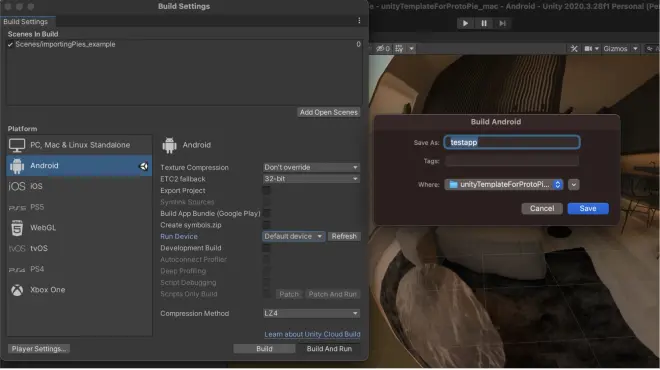Screen dimensions: 660x370
Task: Toggle Script Debugging checkbox
Action: pos(266,283)
